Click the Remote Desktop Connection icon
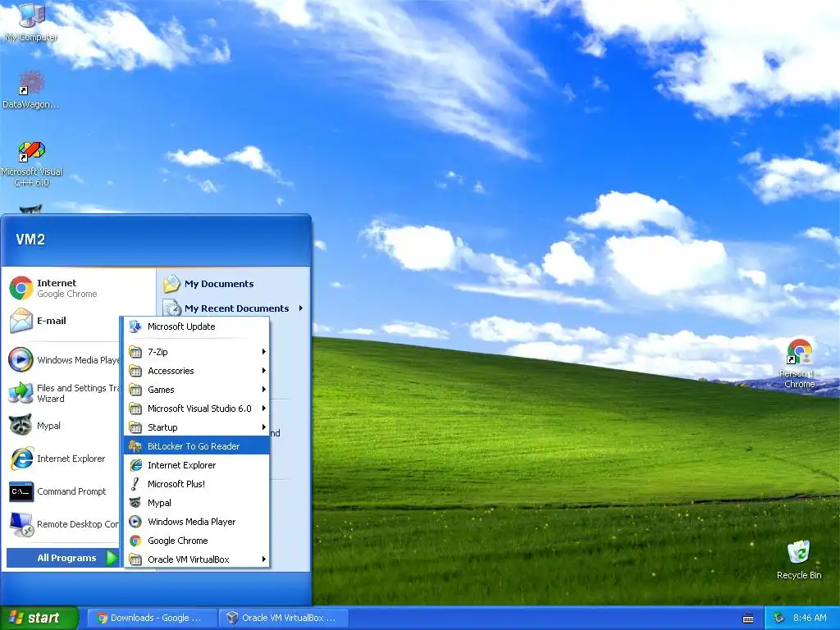Image resolution: width=840 pixels, height=630 pixels. [21, 524]
